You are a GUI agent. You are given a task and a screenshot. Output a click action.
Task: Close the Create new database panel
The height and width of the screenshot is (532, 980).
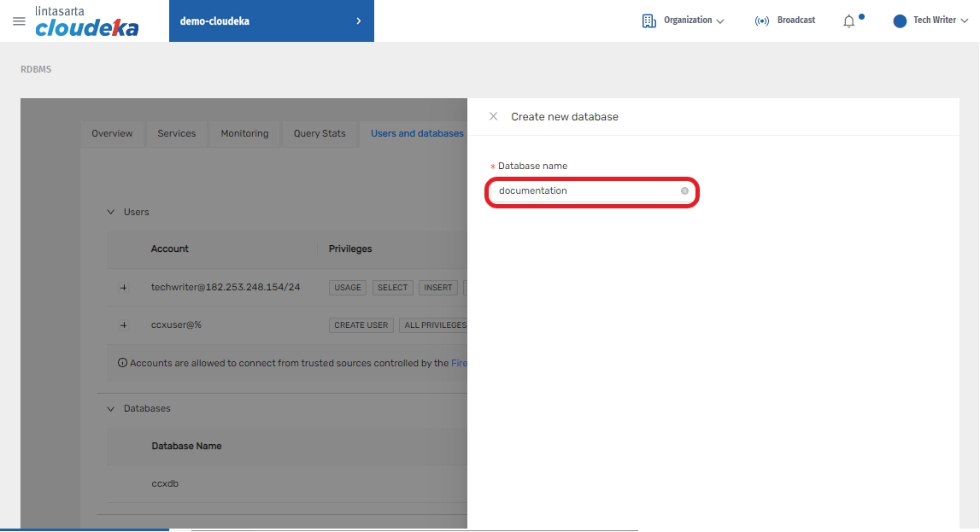493,116
